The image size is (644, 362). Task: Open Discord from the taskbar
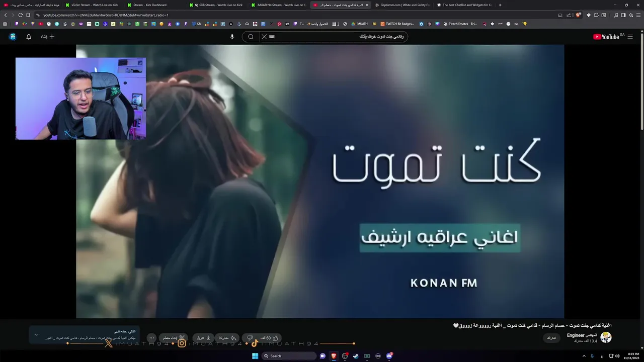click(x=389, y=356)
